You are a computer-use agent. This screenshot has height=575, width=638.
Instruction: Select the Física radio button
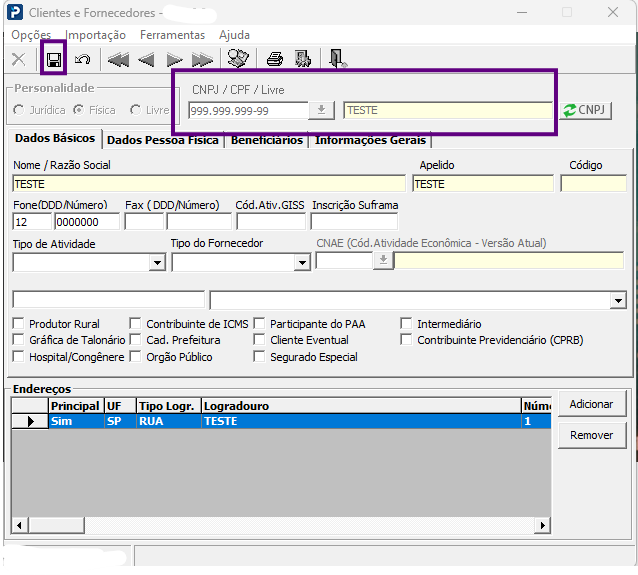[x=78, y=110]
